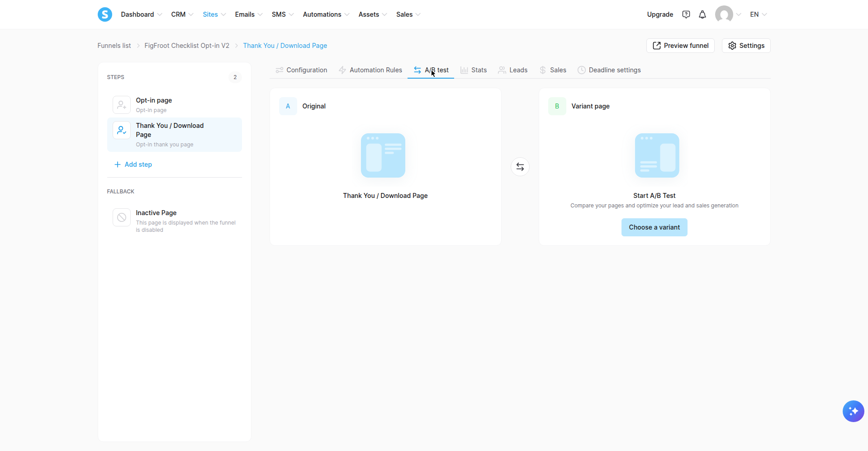Open the Automation Rules tab
Screen dimensions: 868x451
click(370, 70)
